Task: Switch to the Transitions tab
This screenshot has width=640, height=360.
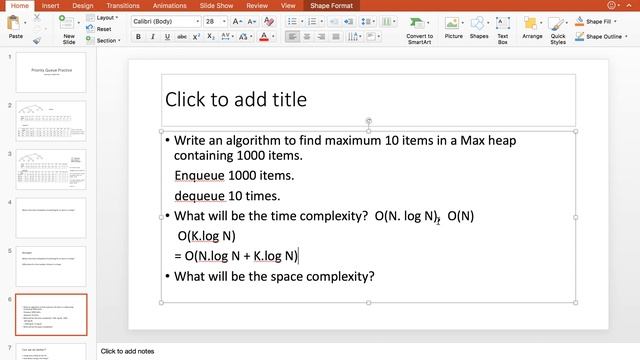Action: tap(123, 6)
